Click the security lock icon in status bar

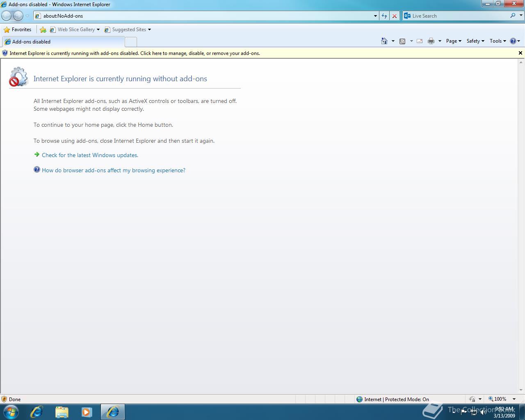coord(472,399)
